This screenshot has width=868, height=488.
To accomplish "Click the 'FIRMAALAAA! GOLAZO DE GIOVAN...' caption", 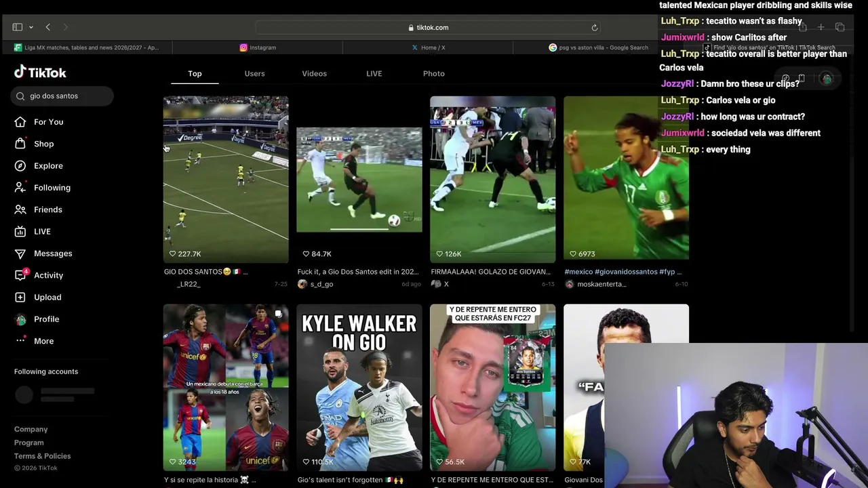I will pos(490,272).
